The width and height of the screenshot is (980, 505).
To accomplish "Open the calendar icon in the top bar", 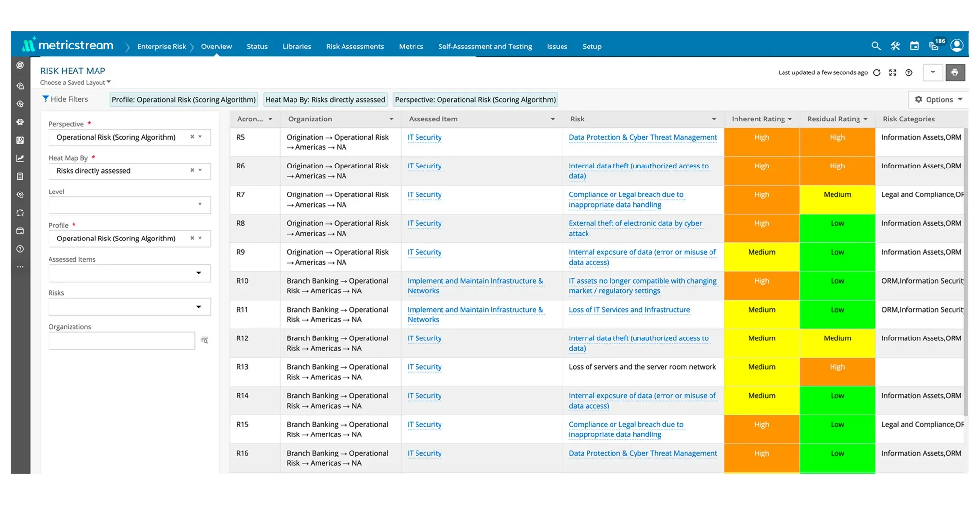I will (x=914, y=46).
